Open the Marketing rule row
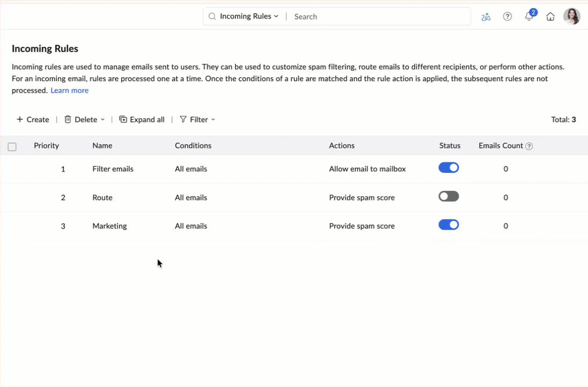The height and width of the screenshot is (387, 588). [x=109, y=226]
